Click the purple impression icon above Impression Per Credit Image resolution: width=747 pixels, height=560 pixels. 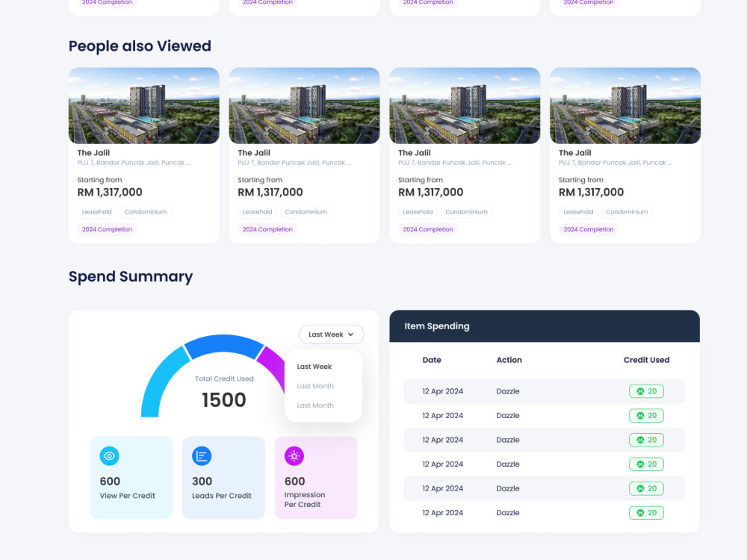click(294, 455)
